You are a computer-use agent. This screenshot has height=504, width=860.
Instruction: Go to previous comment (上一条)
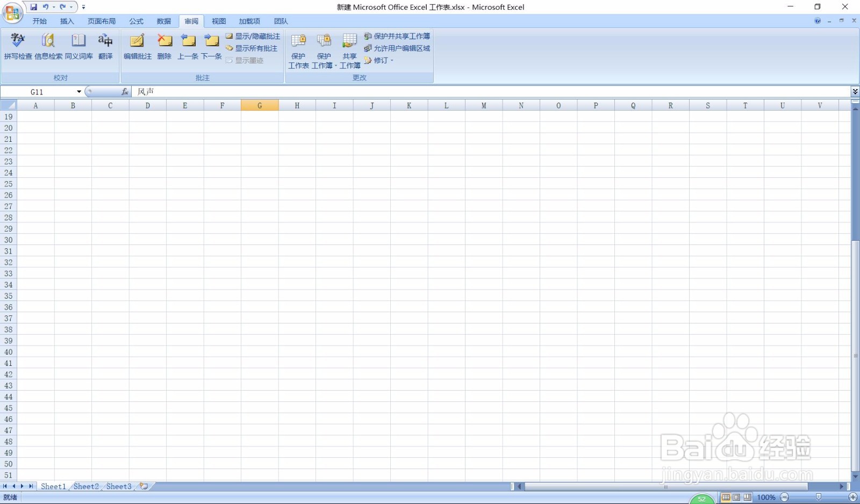(x=188, y=47)
